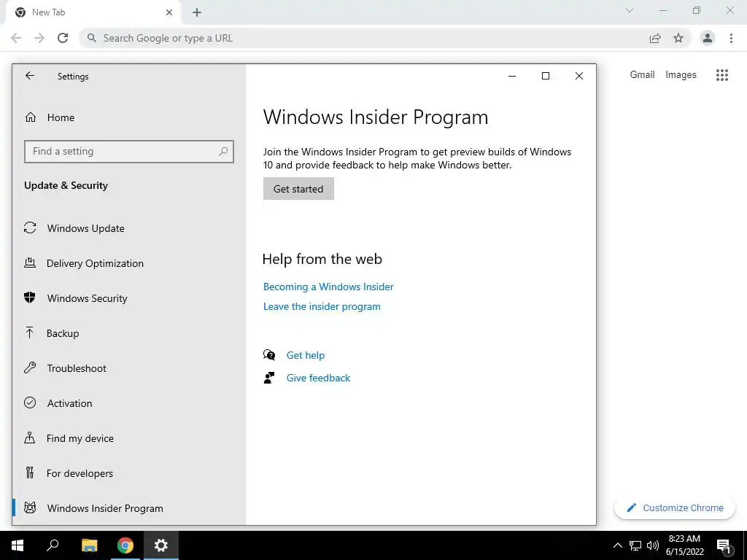Click the Troubleshoot wrench icon
Screen dimensions: 747x560
pyautogui.click(x=30, y=367)
